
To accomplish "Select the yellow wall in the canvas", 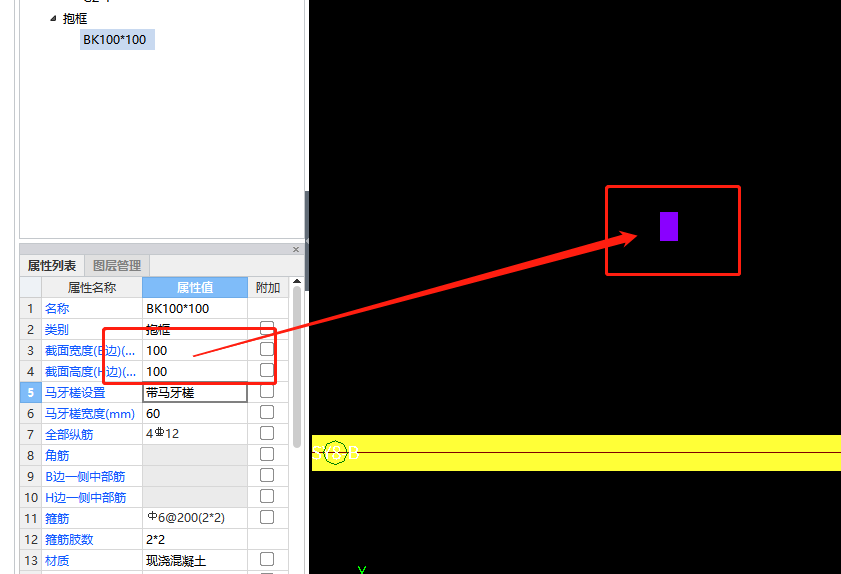I will tap(576, 453).
